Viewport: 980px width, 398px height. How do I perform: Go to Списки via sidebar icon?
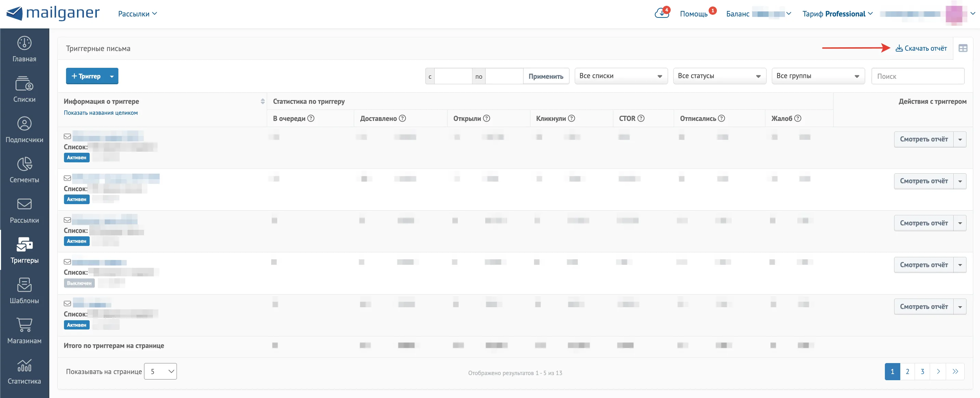click(x=24, y=84)
